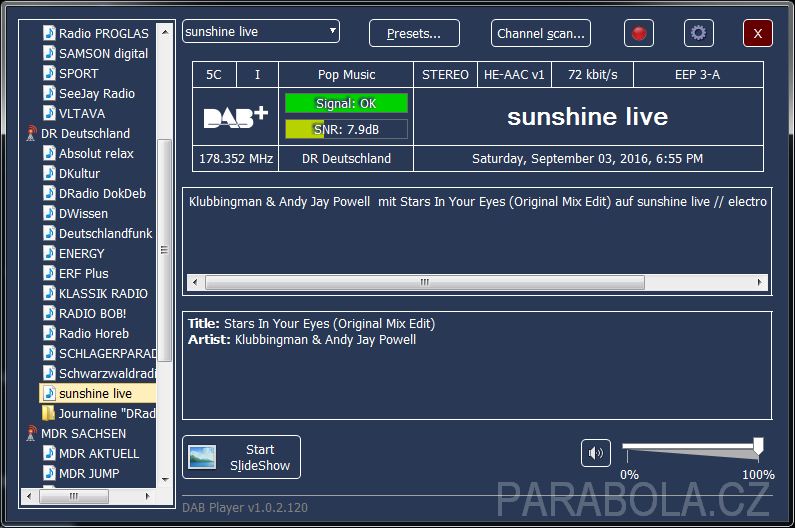The image size is (796, 528).
Task: Click the 178.352 MHz frequency cell
Action: pos(236,158)
